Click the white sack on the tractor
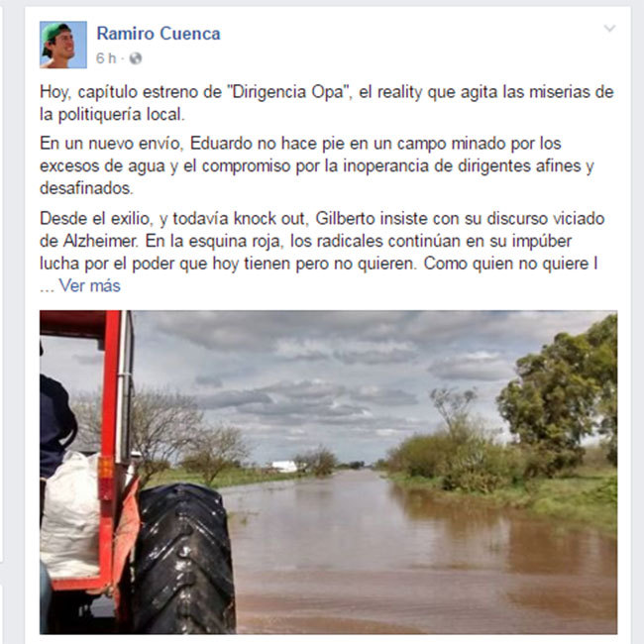 click(x=70, y=514)
